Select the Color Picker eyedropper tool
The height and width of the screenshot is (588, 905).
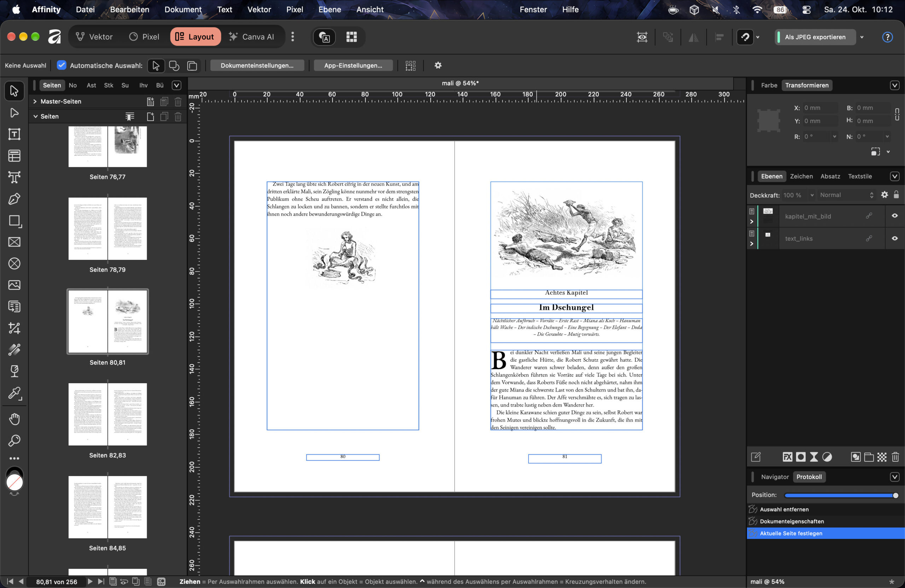click(14, 393)
